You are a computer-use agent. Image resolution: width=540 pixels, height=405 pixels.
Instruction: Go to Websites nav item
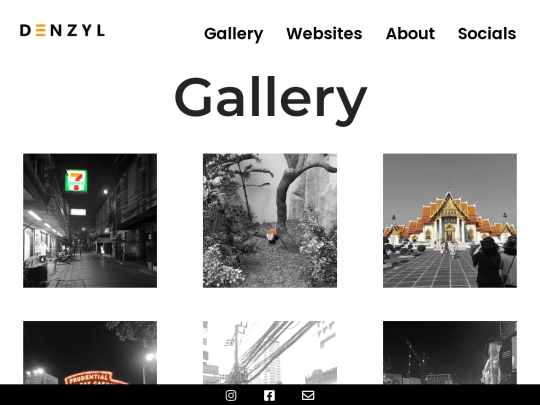click(324, 33)
